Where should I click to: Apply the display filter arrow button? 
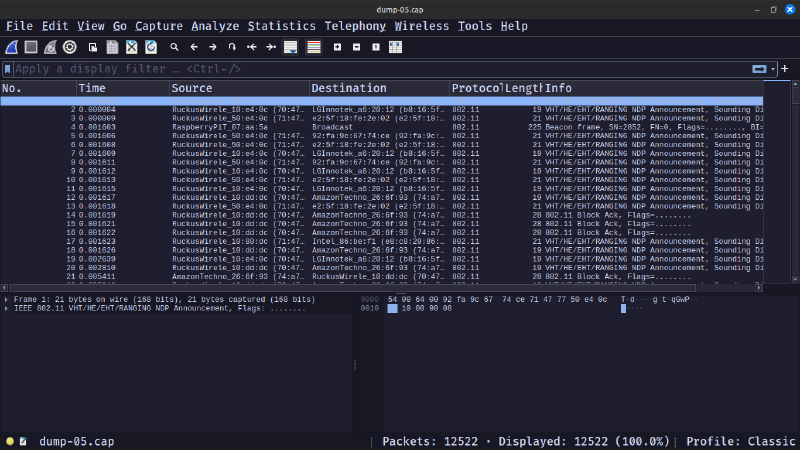[759, 69]
